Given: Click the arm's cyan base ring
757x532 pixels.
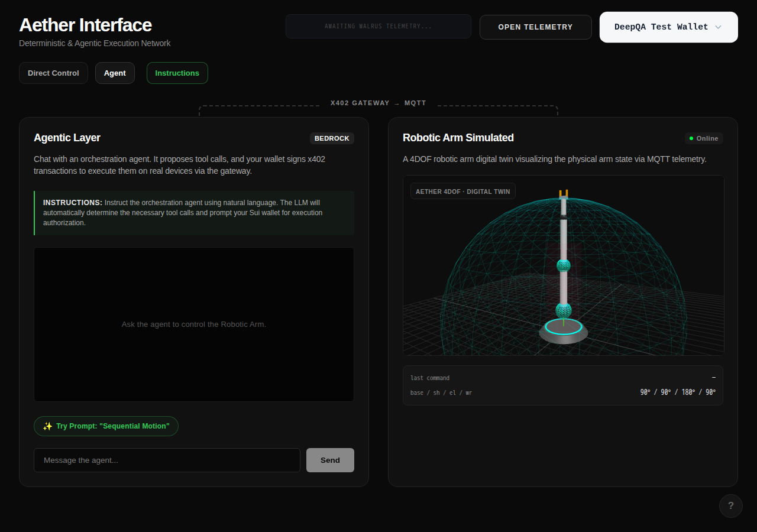Looking at the screenshot, I should (x=564, y=326).
